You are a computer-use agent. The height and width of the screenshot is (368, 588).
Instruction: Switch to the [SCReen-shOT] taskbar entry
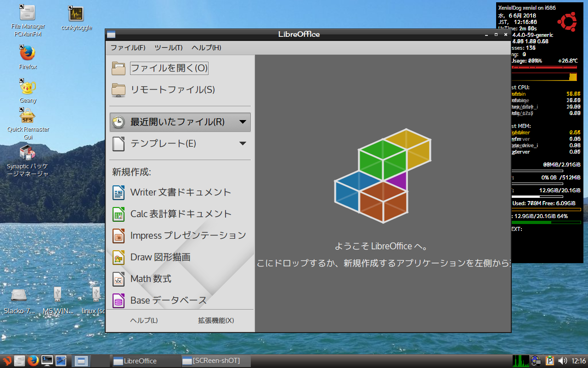click(x=216, y=361)
